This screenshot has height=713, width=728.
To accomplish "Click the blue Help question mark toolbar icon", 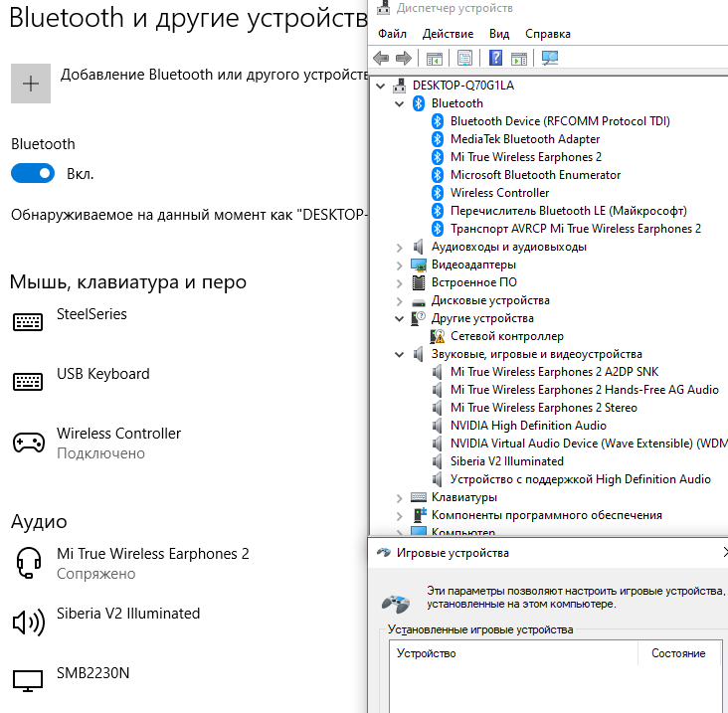I will coord(495,58).
